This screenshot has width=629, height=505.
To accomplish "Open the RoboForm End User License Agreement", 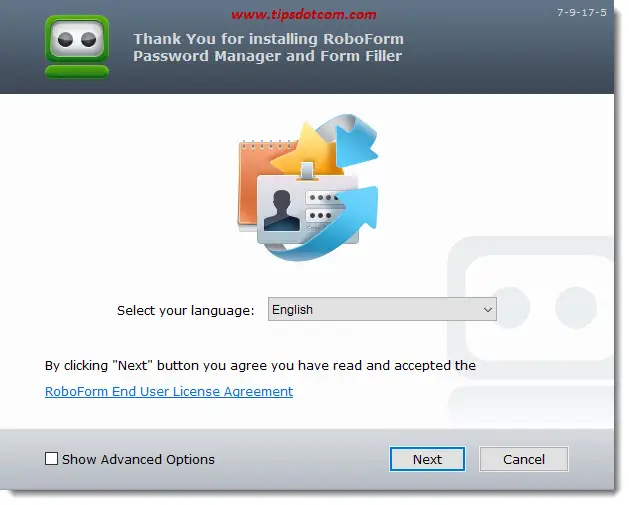I will click(x=169, y=391).
